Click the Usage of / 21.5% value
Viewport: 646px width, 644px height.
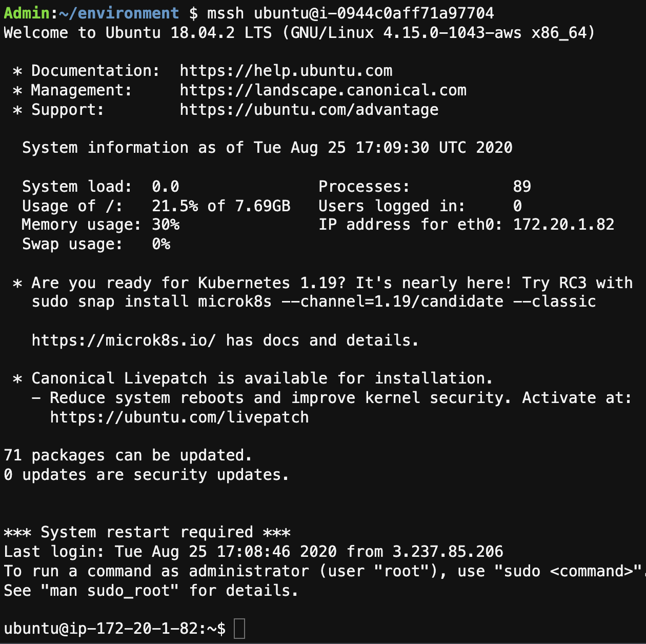pos(175,206)
